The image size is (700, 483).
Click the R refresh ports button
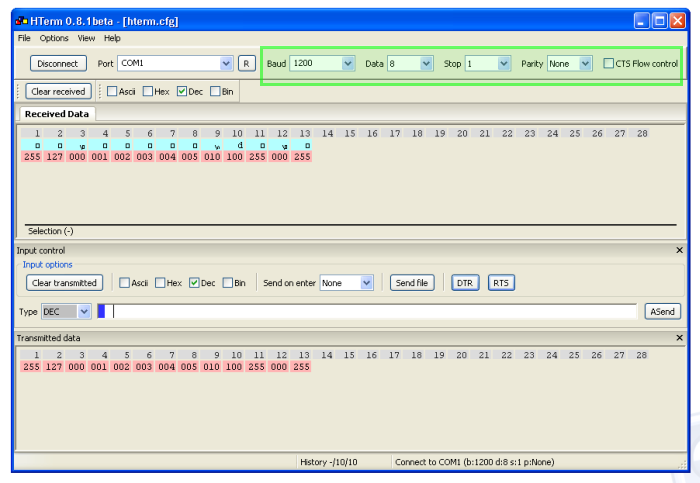coord(246,63)
